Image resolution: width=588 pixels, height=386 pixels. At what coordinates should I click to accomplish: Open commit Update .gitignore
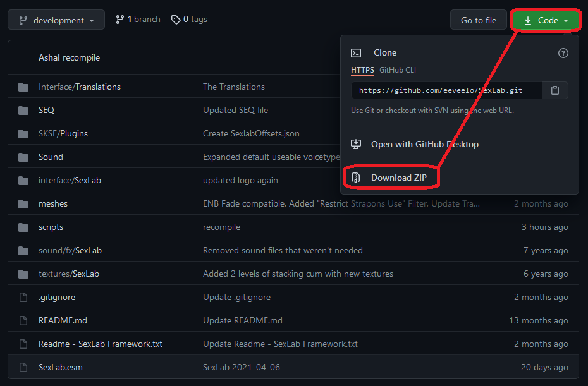click(x=236, y=297)
